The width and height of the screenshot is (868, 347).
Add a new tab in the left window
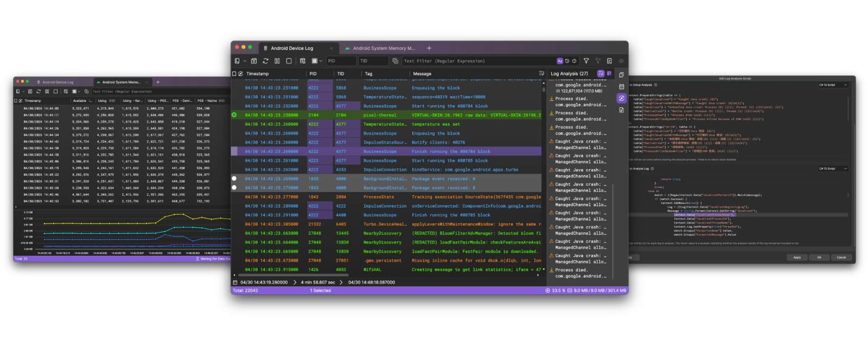[x=158, y=82]
